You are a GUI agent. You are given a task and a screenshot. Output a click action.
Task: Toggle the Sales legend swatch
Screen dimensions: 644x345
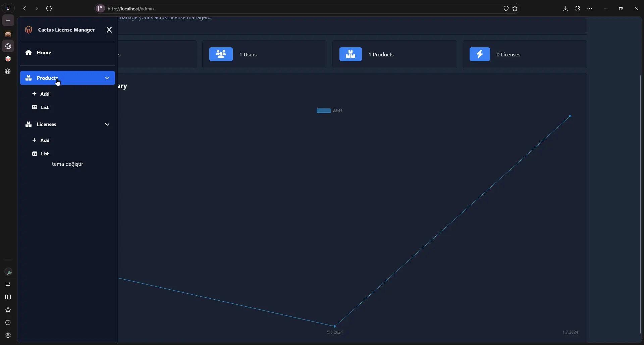tap(324, 111)
